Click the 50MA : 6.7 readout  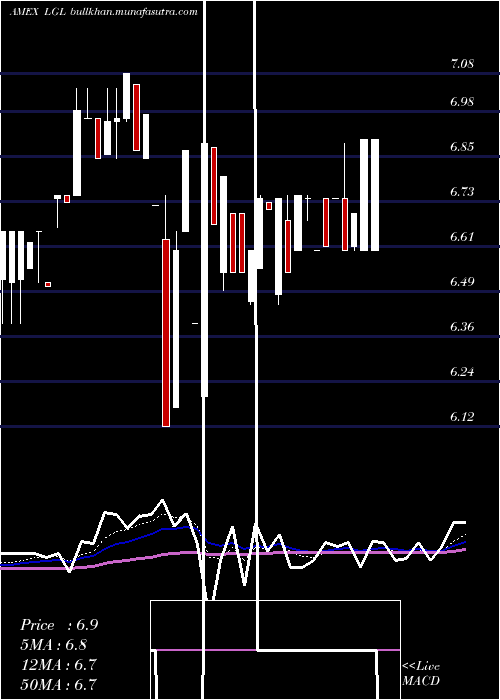point(58,684)
